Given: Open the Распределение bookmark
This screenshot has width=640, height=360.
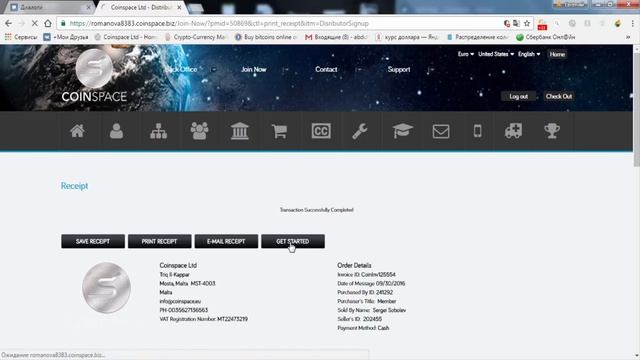Looking at the screenshot, I should pos(478,37).
